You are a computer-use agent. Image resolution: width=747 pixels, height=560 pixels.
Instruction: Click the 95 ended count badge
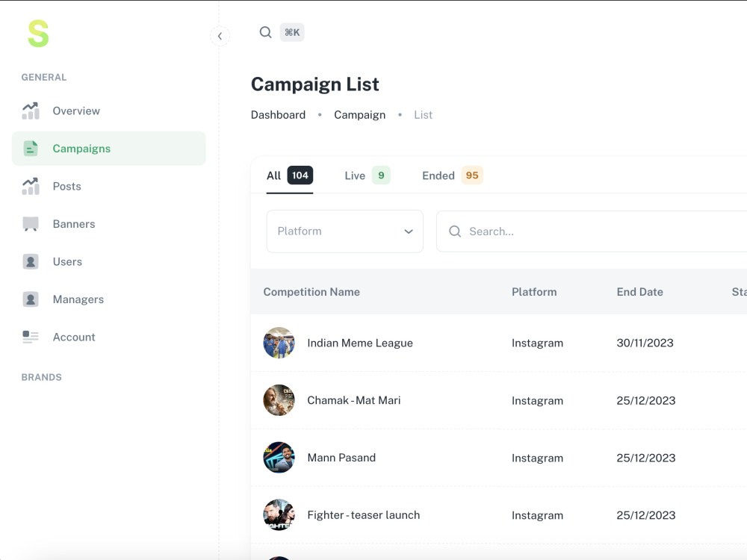tap(472, 175)
